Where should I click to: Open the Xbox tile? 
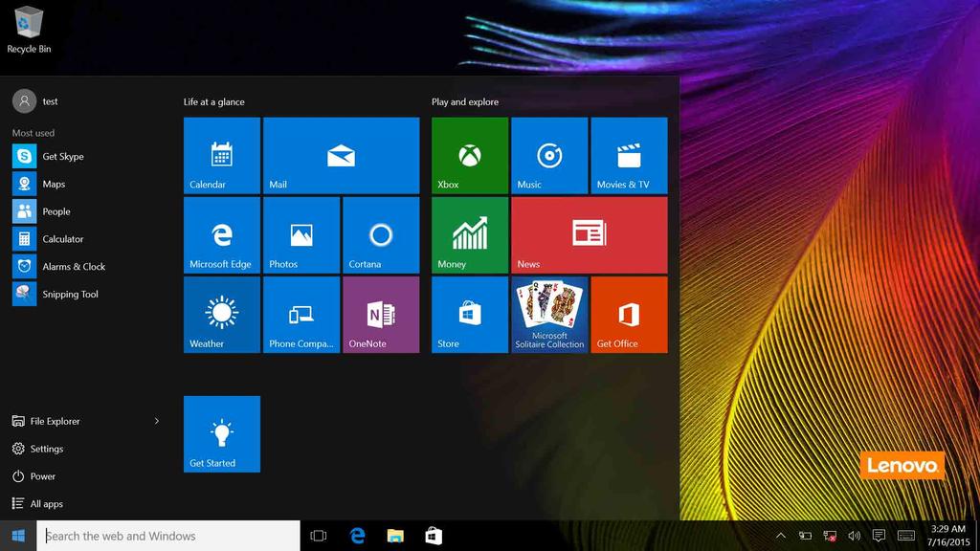coord(470,156)
